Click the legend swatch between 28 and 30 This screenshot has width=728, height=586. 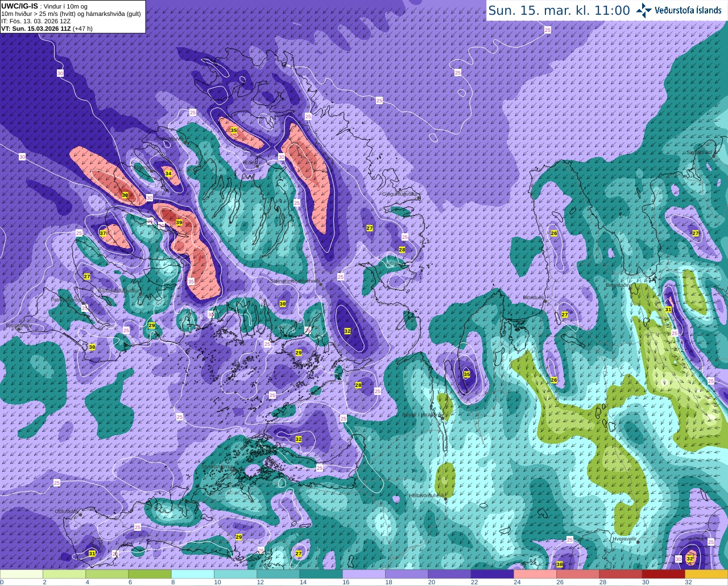pyautogui.click(x=621, y=574)
